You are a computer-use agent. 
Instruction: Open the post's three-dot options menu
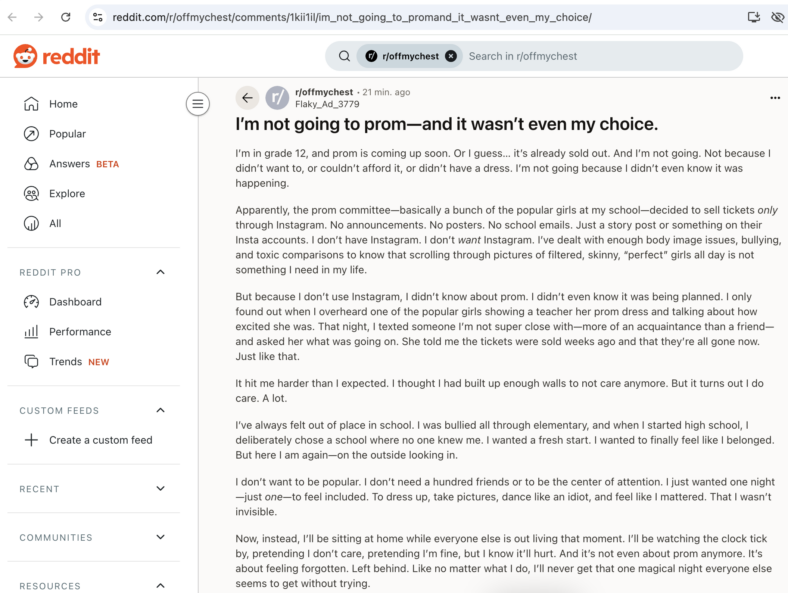pos(775,98)
